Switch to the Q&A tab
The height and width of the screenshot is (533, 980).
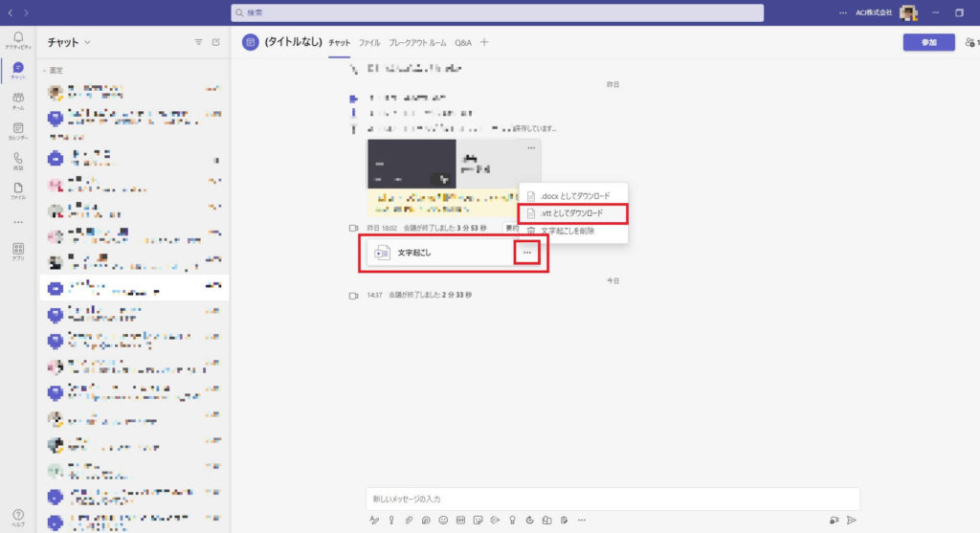pos(463,42)
